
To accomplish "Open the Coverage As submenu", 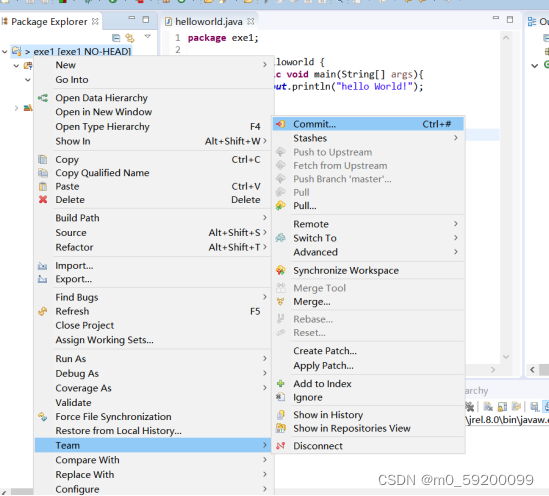I will (153, 388).
